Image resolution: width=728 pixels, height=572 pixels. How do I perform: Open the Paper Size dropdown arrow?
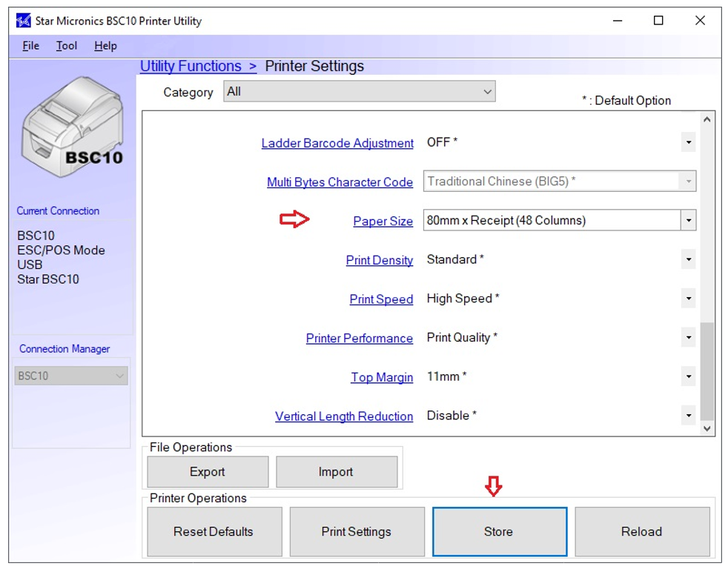[689, 220]
